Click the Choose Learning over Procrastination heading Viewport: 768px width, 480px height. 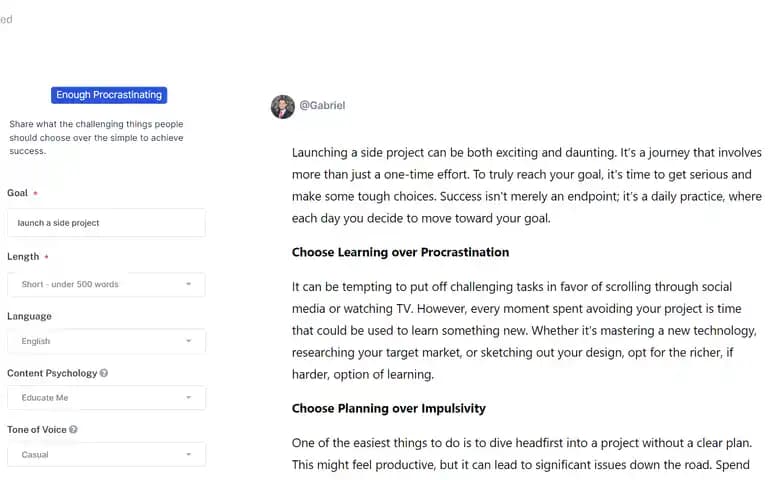click(400, 252)
